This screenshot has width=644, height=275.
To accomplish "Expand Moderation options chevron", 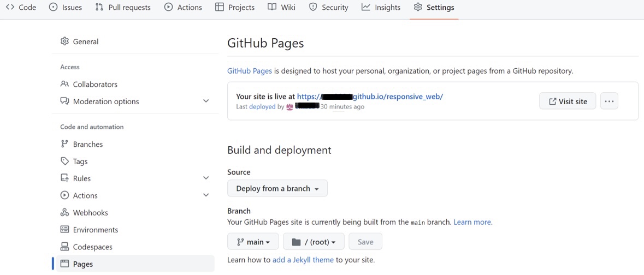I will [x=206, y=101].
